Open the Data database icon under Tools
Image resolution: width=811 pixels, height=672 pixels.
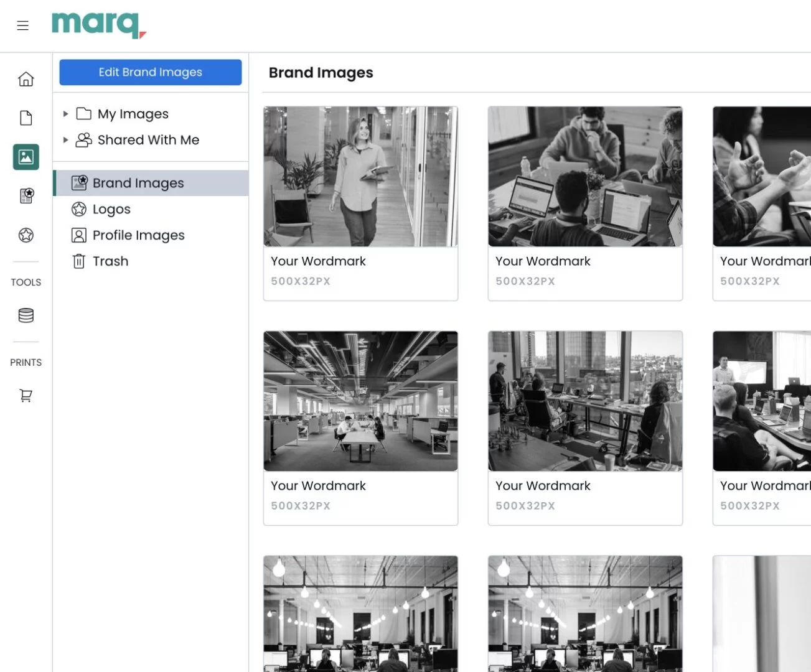tap(26, 315)
